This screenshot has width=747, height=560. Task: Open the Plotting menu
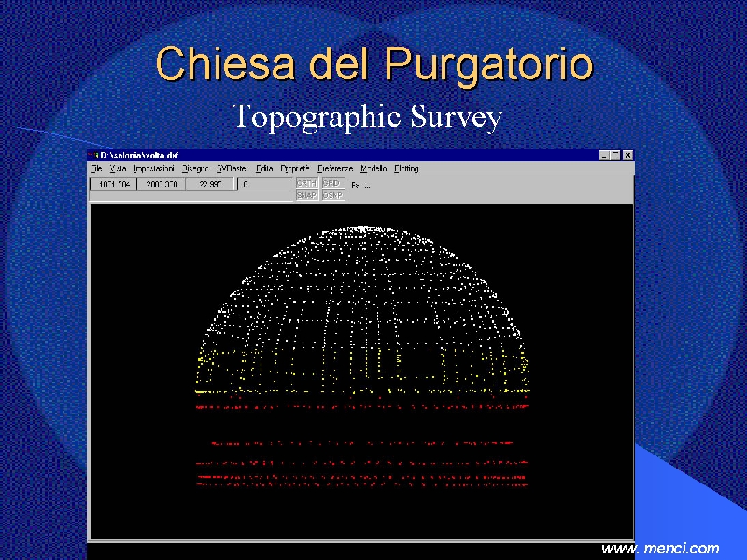point(406,169)
